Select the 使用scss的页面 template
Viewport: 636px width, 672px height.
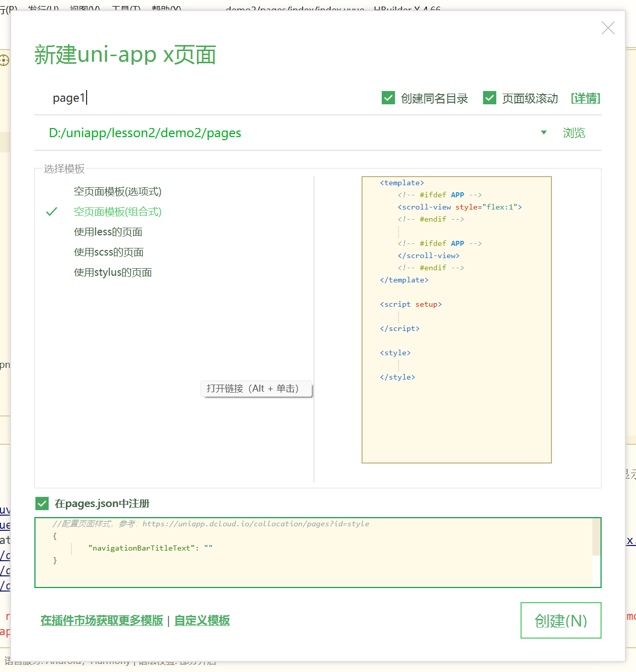[108, 252]
